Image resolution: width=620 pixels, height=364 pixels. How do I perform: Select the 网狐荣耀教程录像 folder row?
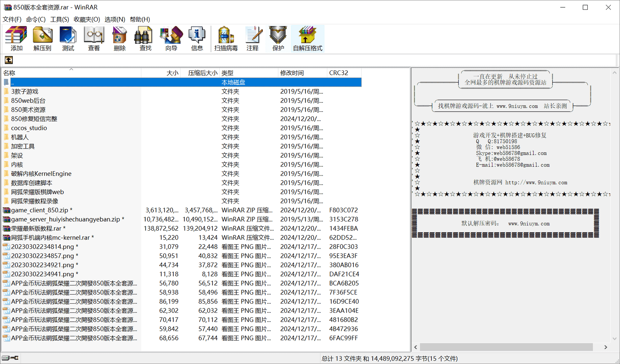point(182,201)
